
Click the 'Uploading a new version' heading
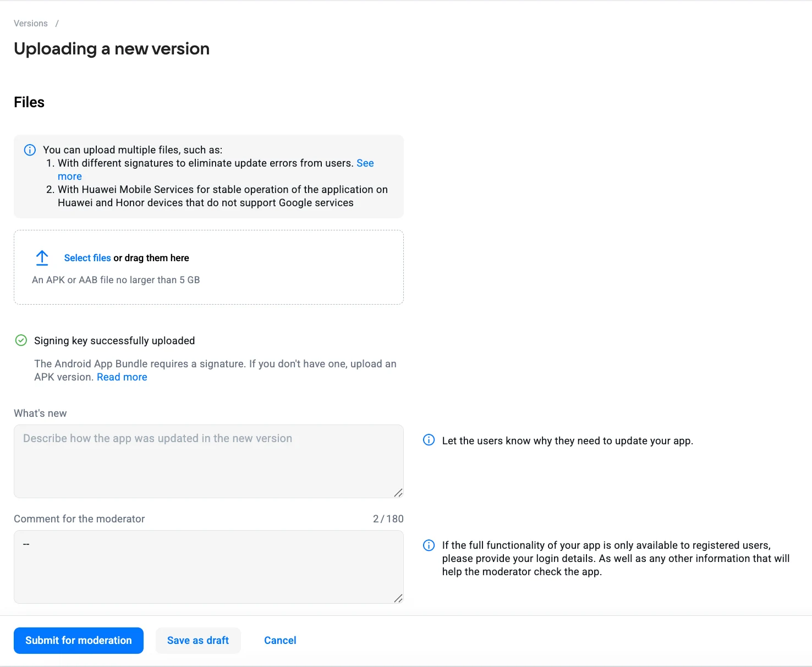pyautogui.click(x=112, y=49)
